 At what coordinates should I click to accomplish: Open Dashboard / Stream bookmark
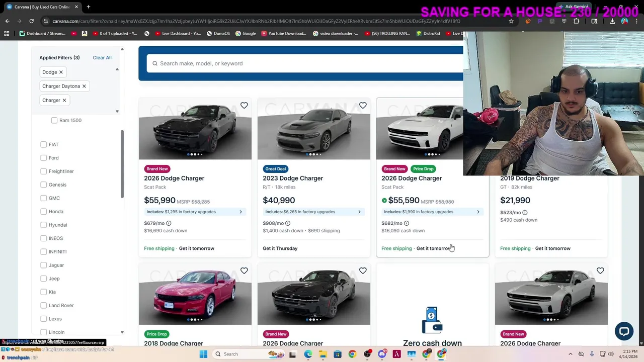coord(42,34)
